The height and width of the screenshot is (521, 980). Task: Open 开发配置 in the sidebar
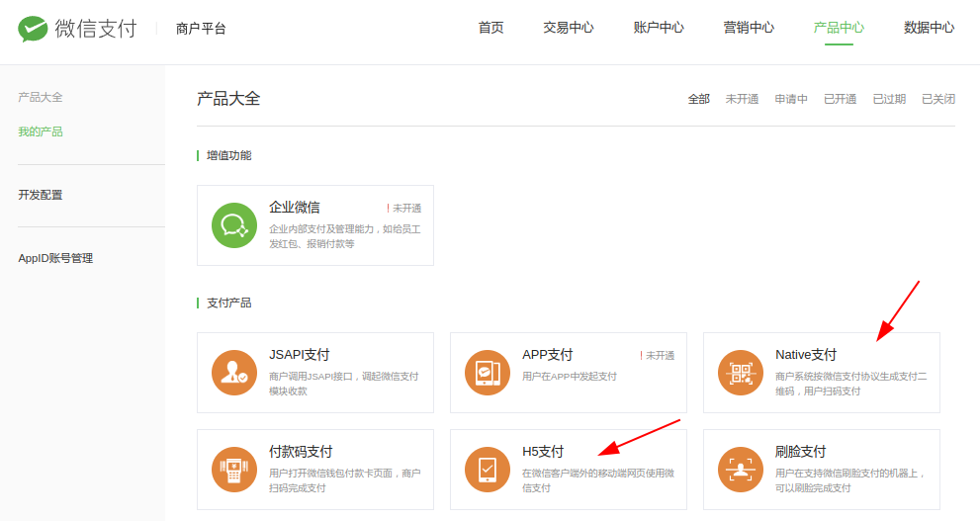point(40,195)
